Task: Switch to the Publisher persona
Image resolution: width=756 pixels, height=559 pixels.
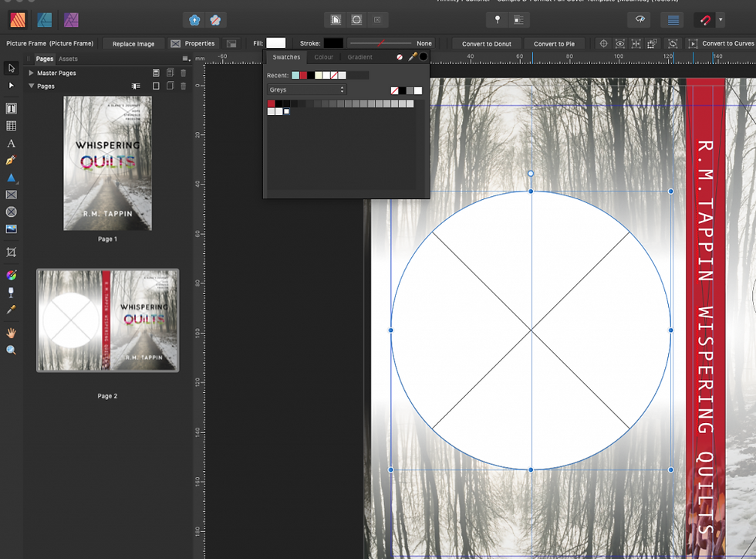Action: 18,20
